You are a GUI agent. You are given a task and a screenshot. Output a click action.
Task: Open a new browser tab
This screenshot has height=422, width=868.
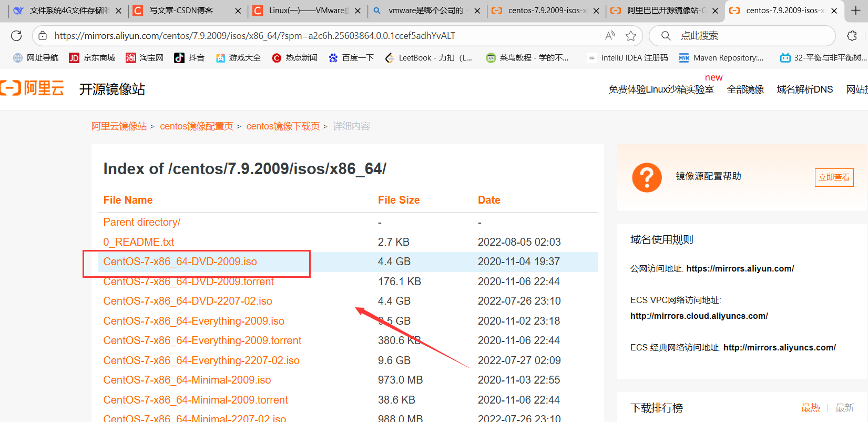[856, 11]
